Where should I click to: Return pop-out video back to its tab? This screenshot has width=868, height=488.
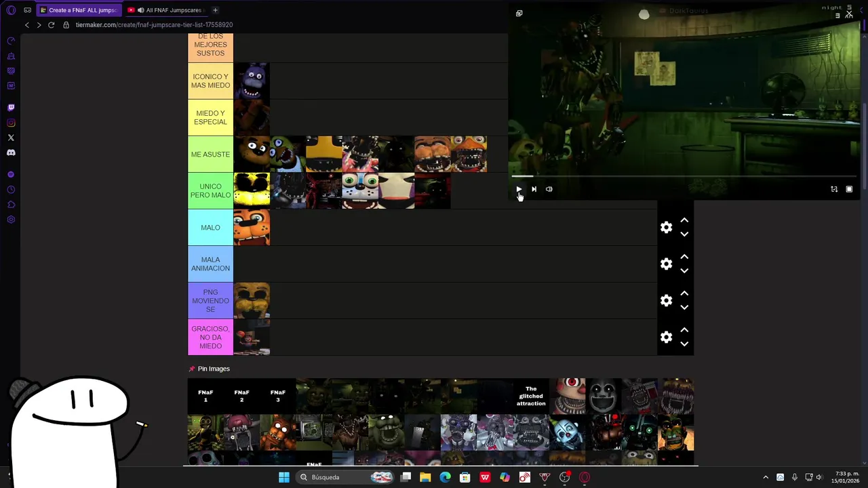(x=519, y=14)
